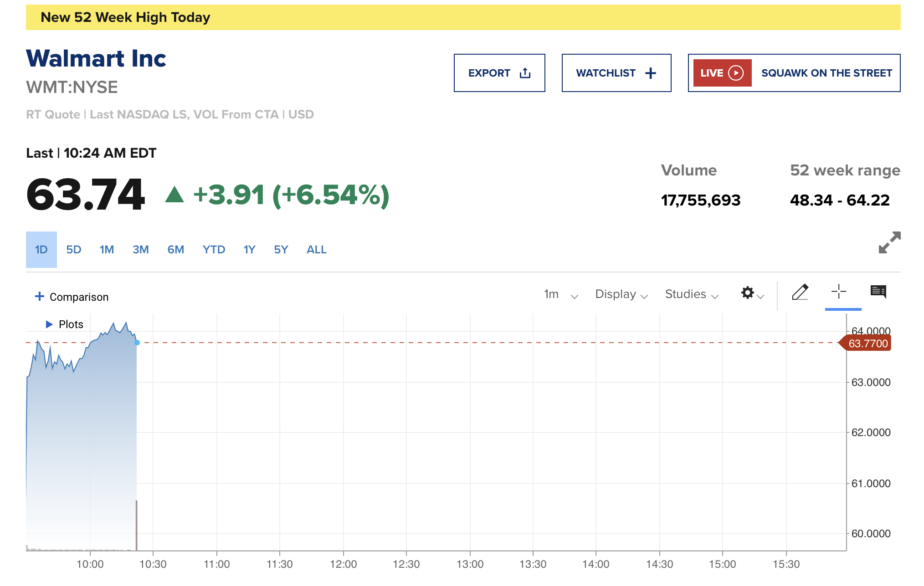Toggle the crosshair tool
Screen dimensions: 924x586
coord(838,292)
